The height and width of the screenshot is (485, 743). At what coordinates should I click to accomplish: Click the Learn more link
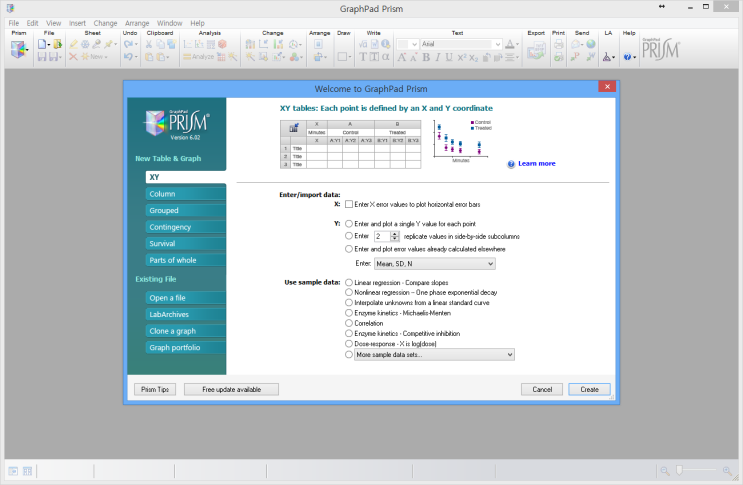536,163
